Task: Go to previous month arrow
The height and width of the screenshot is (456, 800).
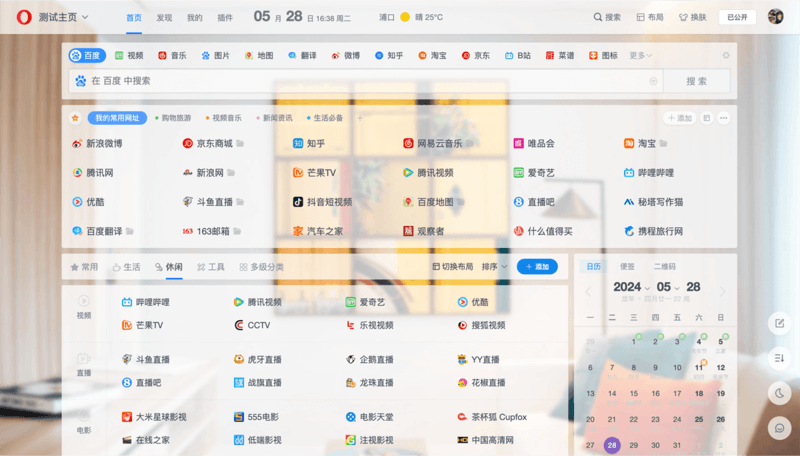Action: click(588, 292)
